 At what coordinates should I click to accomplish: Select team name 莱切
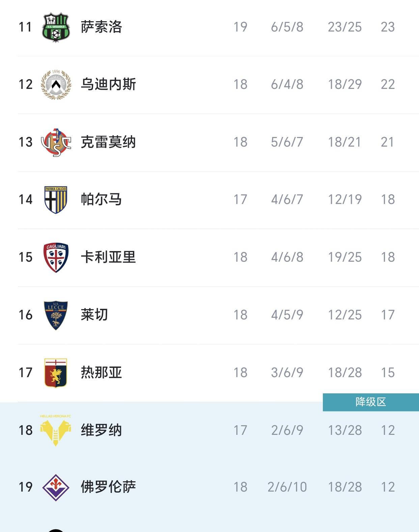point(94,315)
